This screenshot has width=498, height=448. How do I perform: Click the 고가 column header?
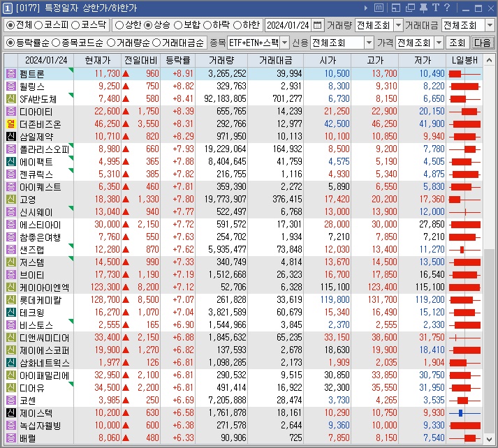375,60
